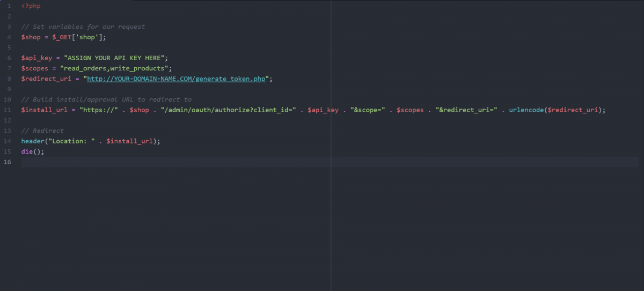Click string "read_orders,write_products"

click(x=115, y=68)
